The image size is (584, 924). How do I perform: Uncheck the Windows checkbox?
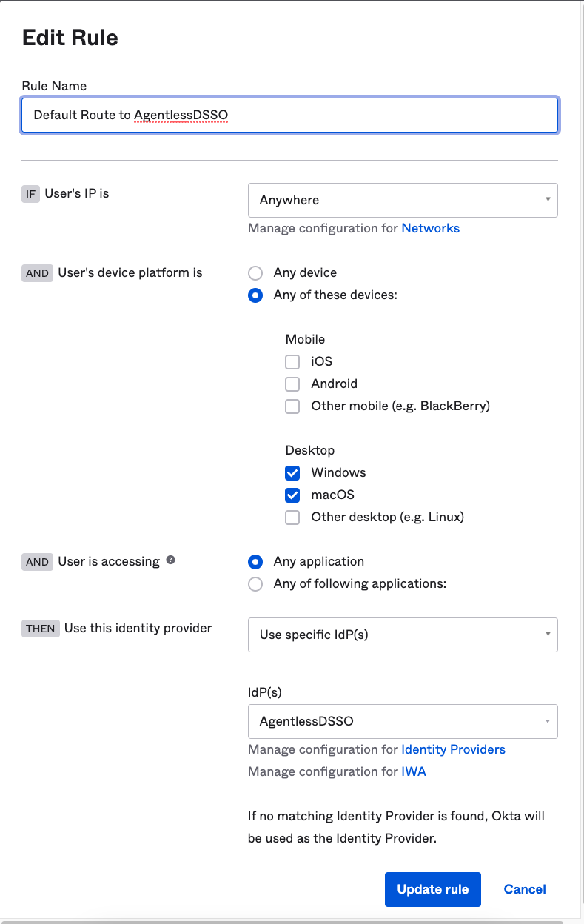click(292, 473)
